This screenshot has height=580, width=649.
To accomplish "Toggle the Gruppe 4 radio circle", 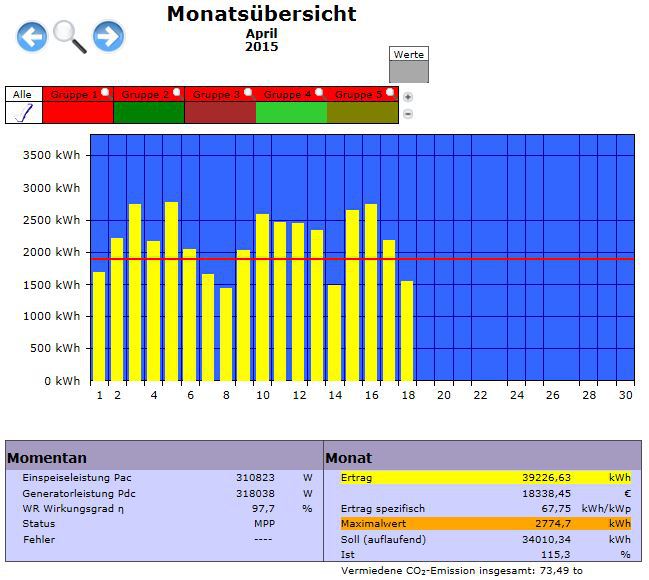I will click(319, 92).
